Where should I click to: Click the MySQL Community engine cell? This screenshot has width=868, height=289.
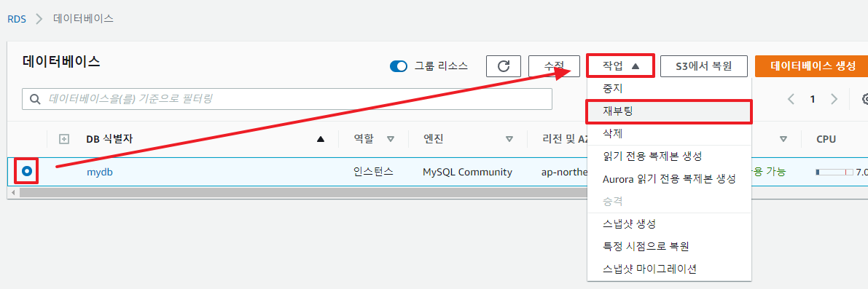pos(467,172)
